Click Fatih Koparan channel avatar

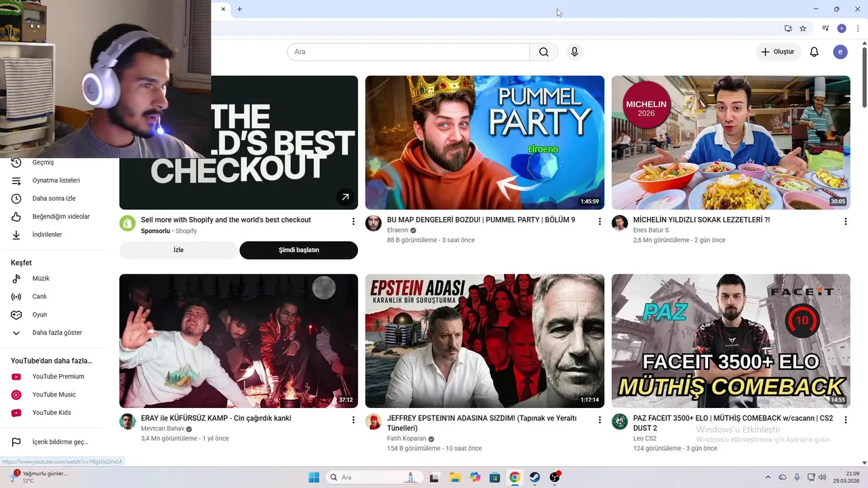(374, 422)
